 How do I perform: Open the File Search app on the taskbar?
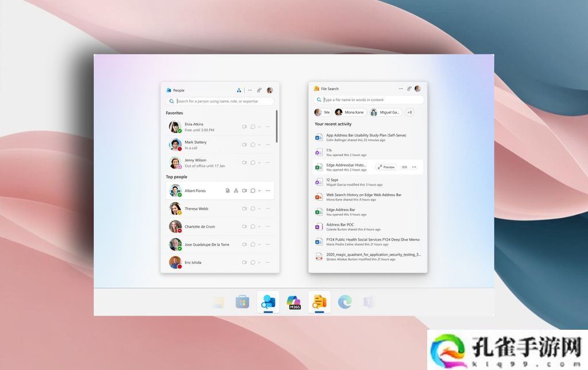click(319, 302)
